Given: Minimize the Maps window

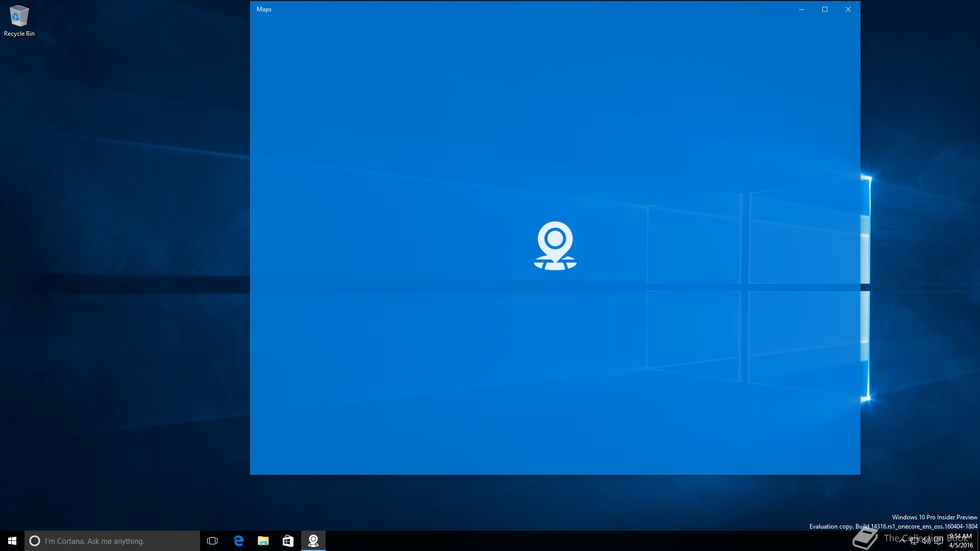Looking at the screenshot, I should (x=801, y=9).
